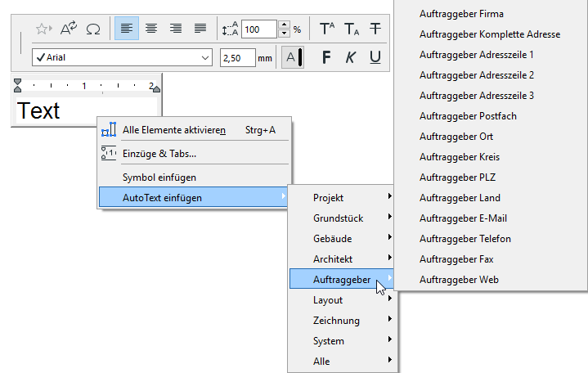Image resolution: width=588 pixels, height=373 pixels.
Task: Expand the System submenu
Action: pyautogui.click(x=343, y=341)
